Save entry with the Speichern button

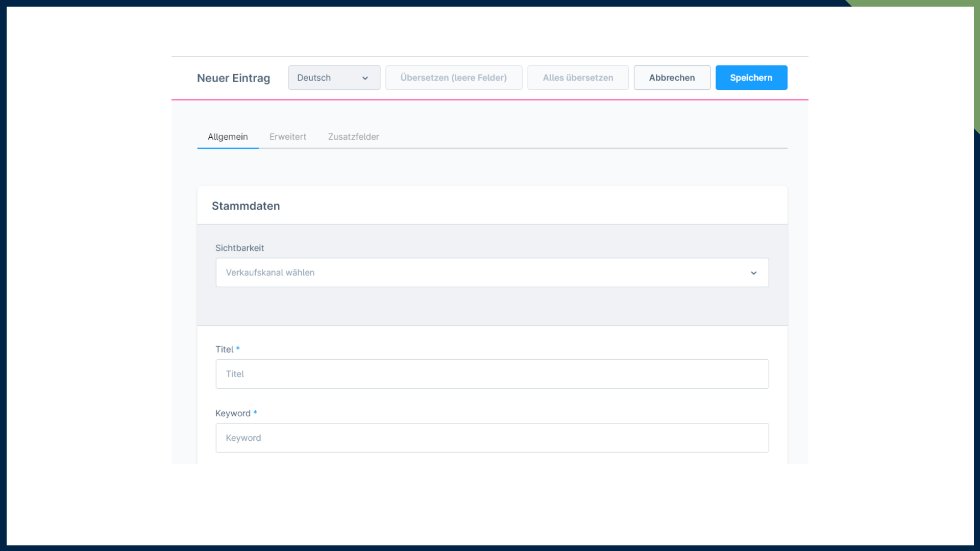click(x=751, y=78)
